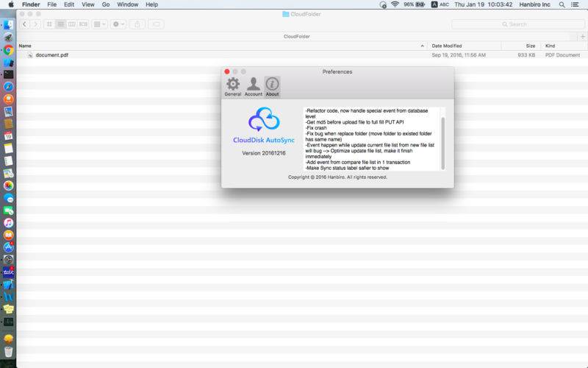588x368 pixels.
Task: Click the CloudDisk sync menu bar icon
Action: click(383, 4)
